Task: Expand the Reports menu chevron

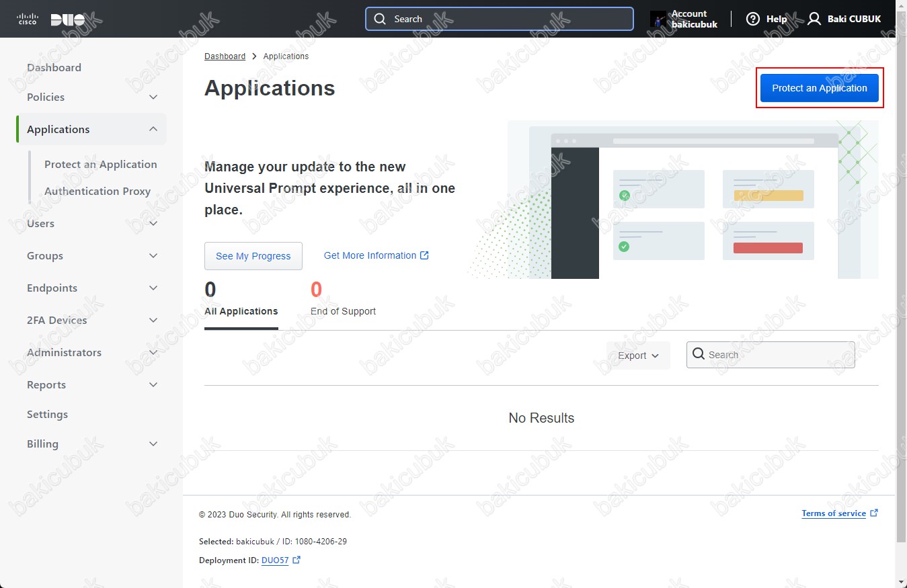Action: click(153, 385)
